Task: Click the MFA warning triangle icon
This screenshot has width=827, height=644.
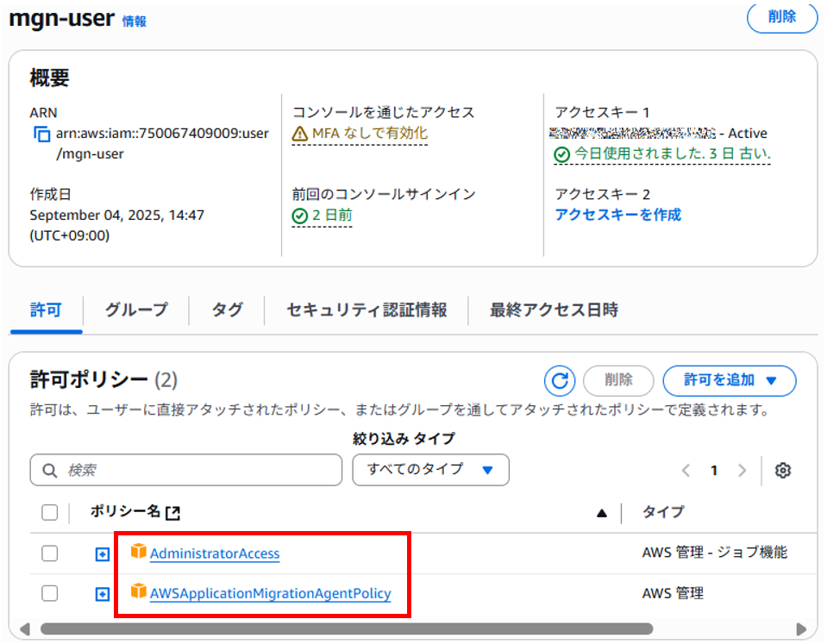Action: pos(299,134)
